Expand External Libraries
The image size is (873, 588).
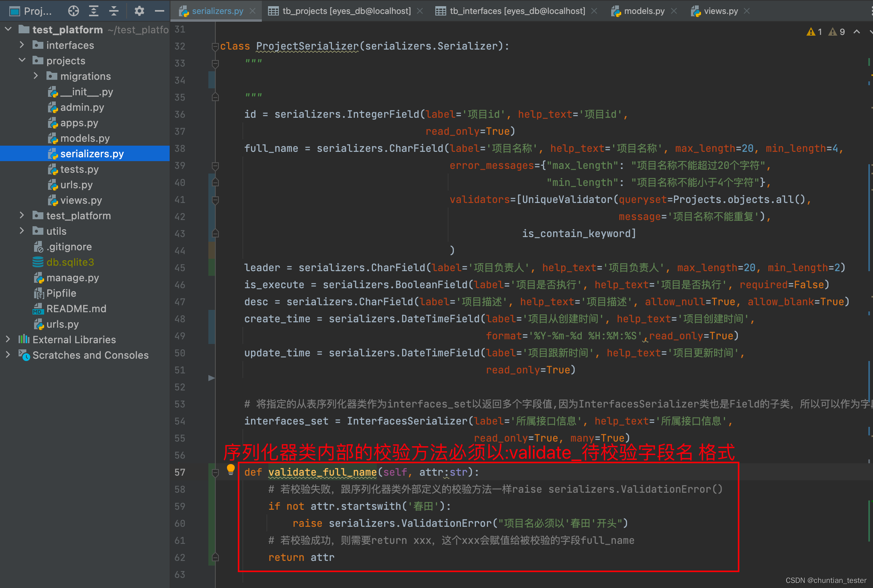click(x=8, y=339)
